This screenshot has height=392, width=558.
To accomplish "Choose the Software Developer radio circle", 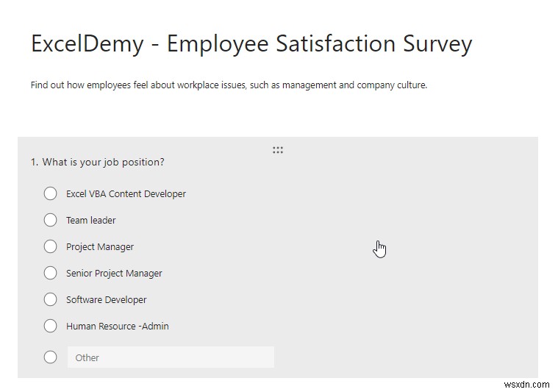I will point(50,299).
